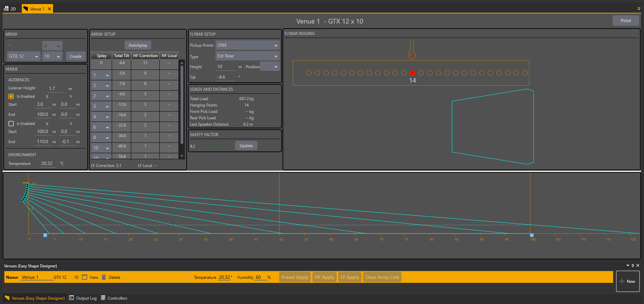Click the red pickup point 14 circle
This screenshot has height=304, width=644.
[x=412, y=73]
